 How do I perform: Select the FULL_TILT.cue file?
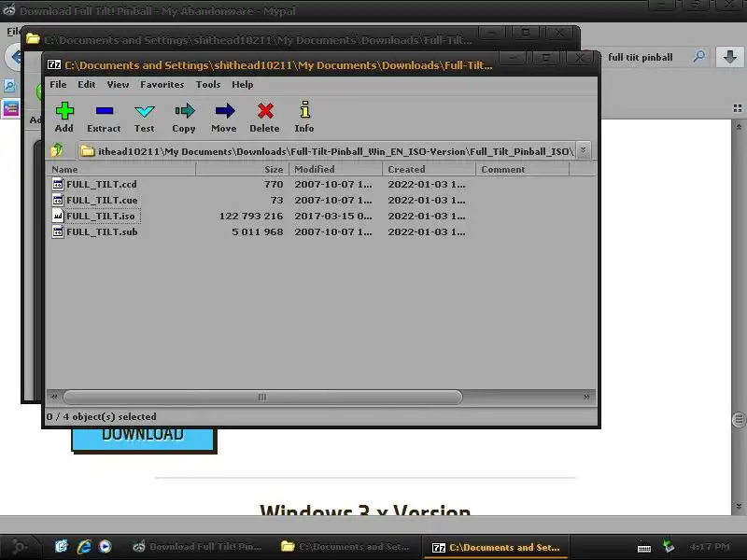pyautogui.click(x=102, y=200)
